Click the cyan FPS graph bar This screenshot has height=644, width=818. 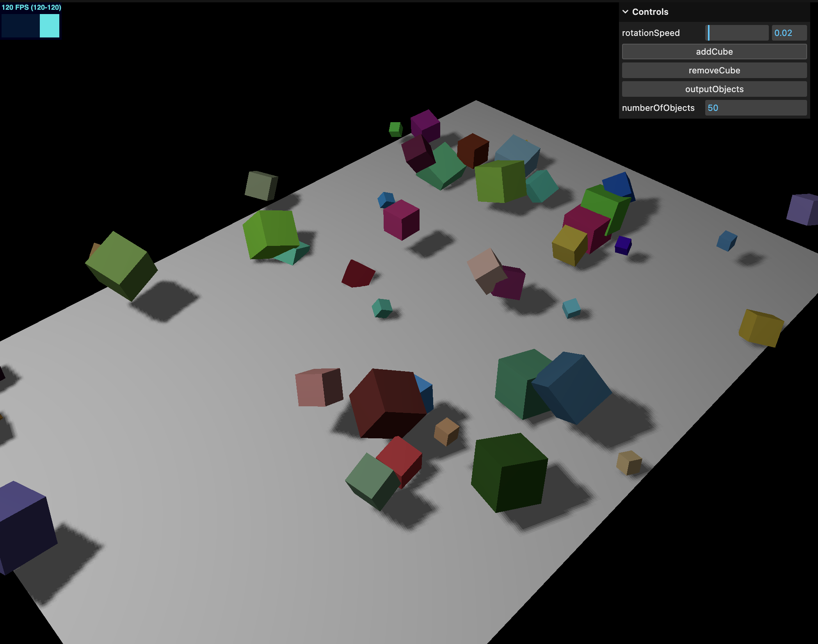(x=50, y=26)
